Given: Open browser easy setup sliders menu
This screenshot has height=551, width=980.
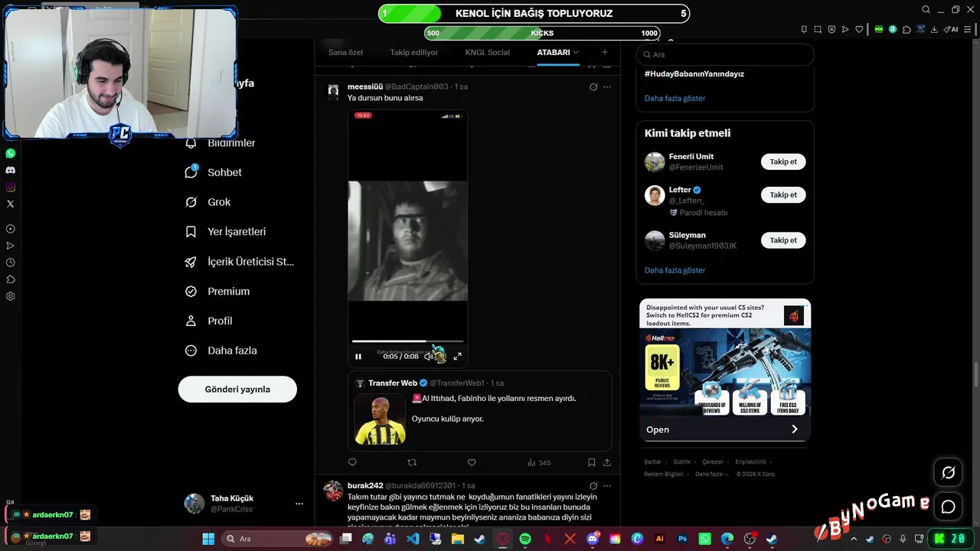Looking at the screenshot, I should [968, 29].
